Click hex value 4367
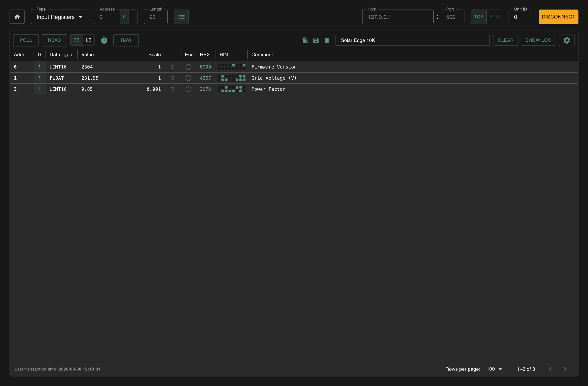 pyautogui.click(x=205, y=78)
